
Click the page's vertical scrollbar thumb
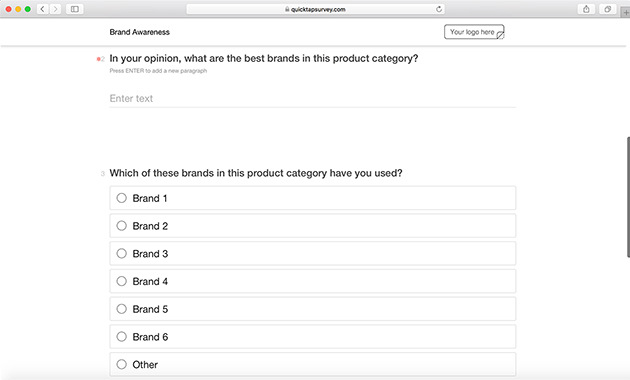point(628,197)
